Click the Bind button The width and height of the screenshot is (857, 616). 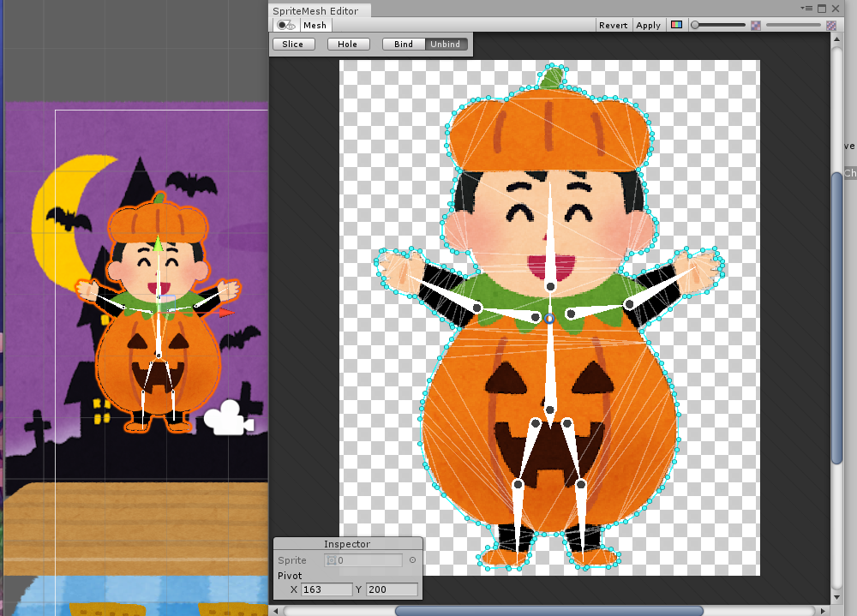[404, 45]
